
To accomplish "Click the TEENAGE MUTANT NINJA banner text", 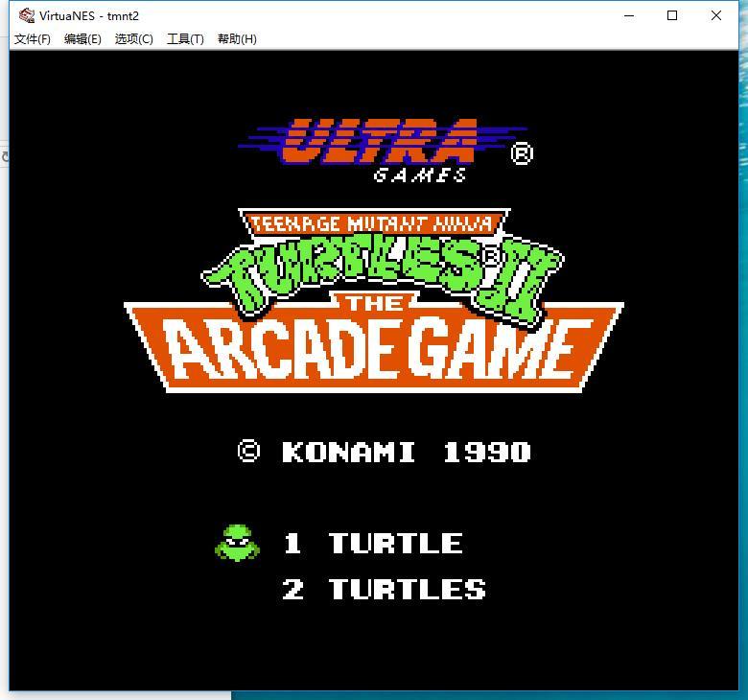I will [372, 224].
